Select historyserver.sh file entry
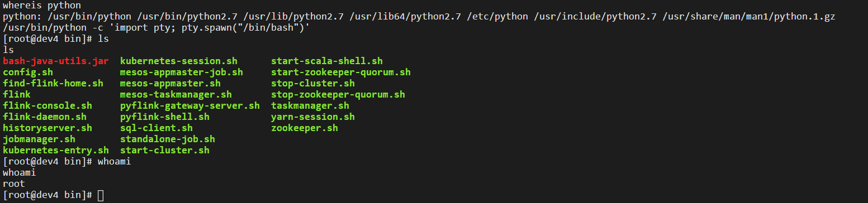The width and height of the screenshot is (868, 203). click(48, 128)
